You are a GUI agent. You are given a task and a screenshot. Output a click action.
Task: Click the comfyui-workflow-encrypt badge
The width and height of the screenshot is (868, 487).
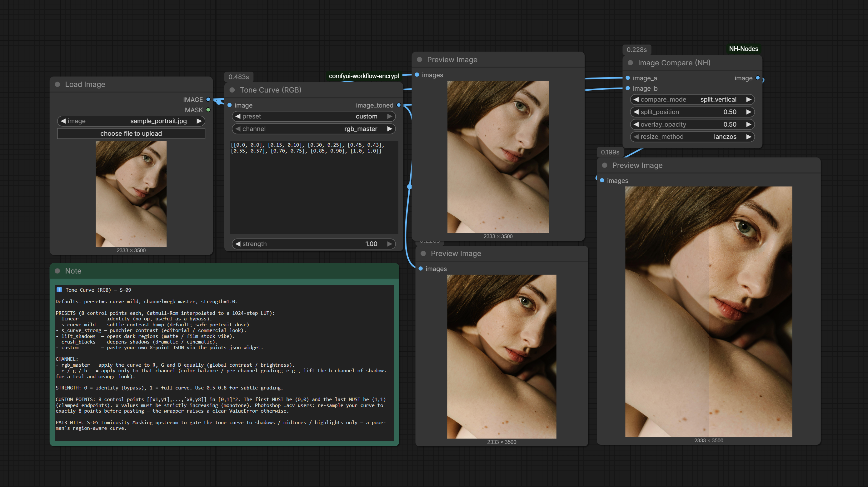[364, 76]
